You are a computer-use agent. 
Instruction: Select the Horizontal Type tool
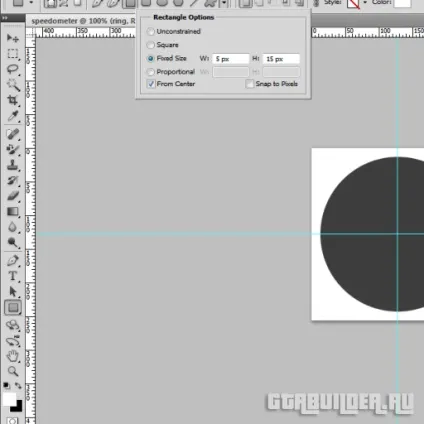point(13,276)
